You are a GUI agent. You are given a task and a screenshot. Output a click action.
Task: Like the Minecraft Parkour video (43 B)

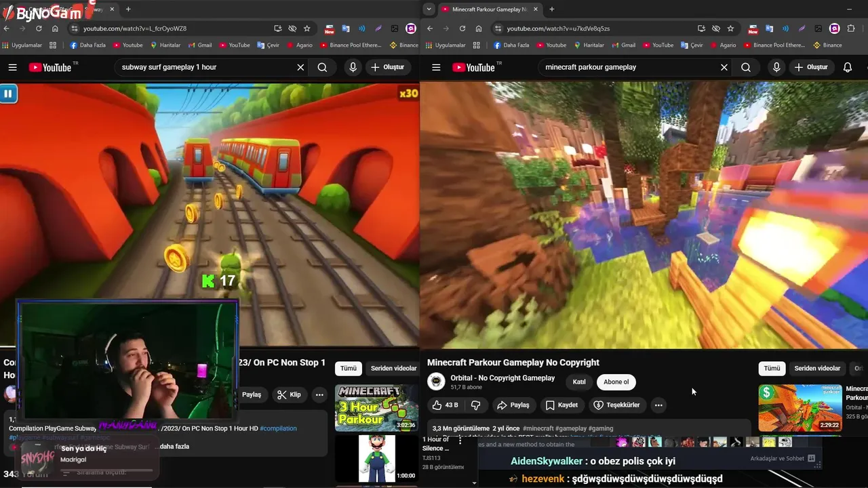[x=445, y=405]
